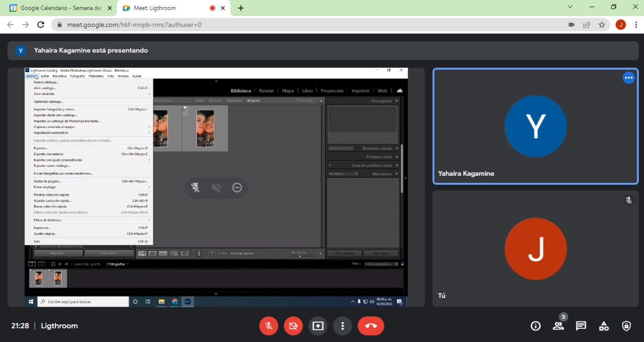Toggle the library filter lock icon
The height and width of the screenshot is (342, 644).
(321, 101)
